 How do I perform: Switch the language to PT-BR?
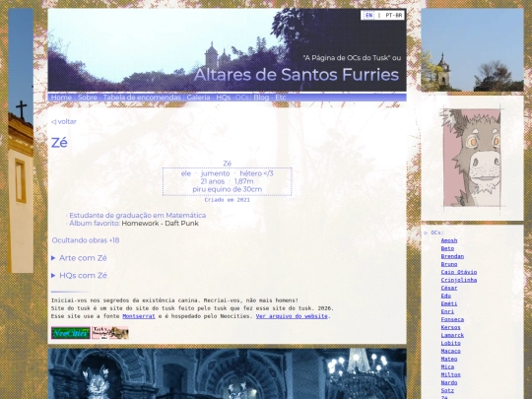[x=394, y=15]
